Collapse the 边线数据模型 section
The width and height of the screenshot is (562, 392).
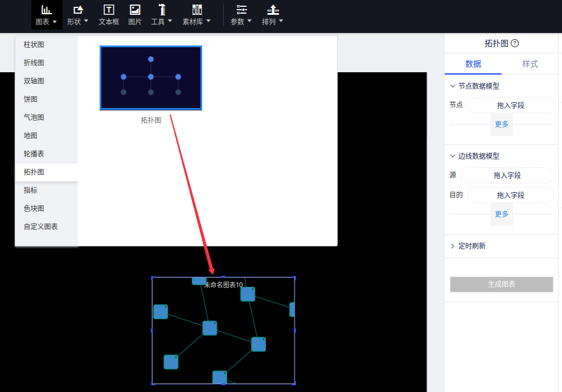453,156
